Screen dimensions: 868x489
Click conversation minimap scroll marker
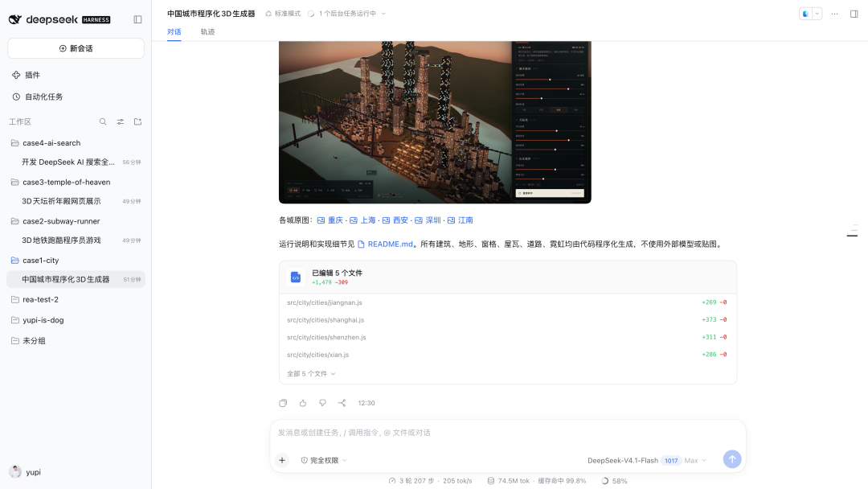pyautogui.click(x=853, y=236)
